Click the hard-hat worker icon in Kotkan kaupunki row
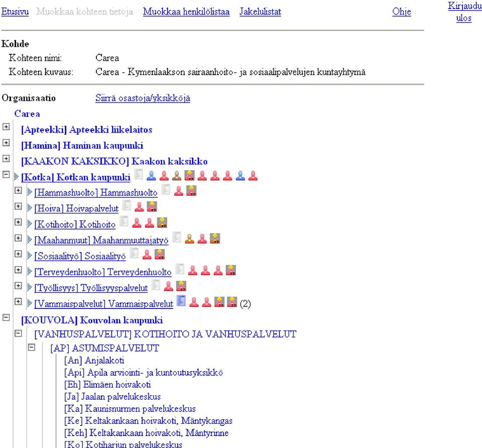 click(189, 176)
